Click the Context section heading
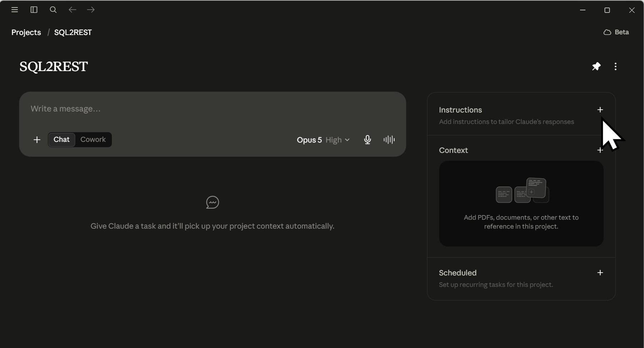644x348 pixels. pos(453,150)
